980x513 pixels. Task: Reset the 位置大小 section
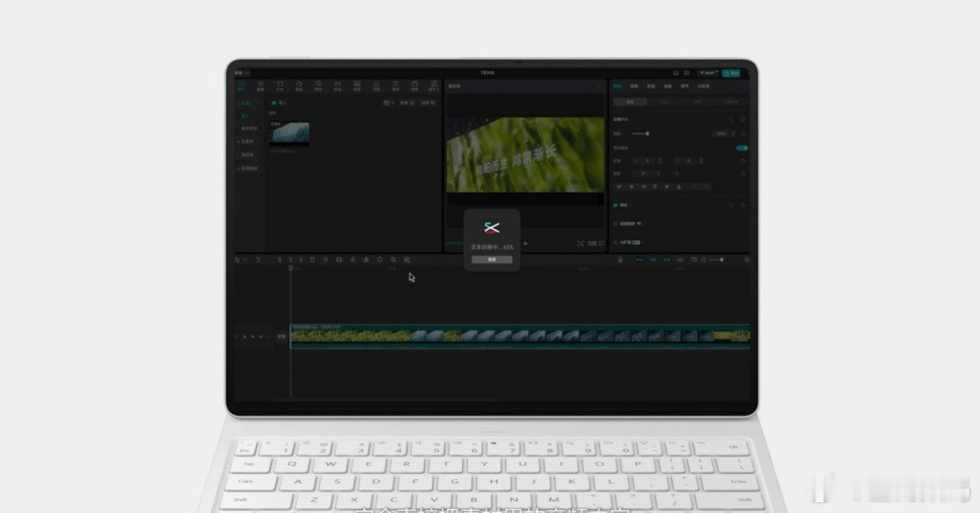pos(731,119)
